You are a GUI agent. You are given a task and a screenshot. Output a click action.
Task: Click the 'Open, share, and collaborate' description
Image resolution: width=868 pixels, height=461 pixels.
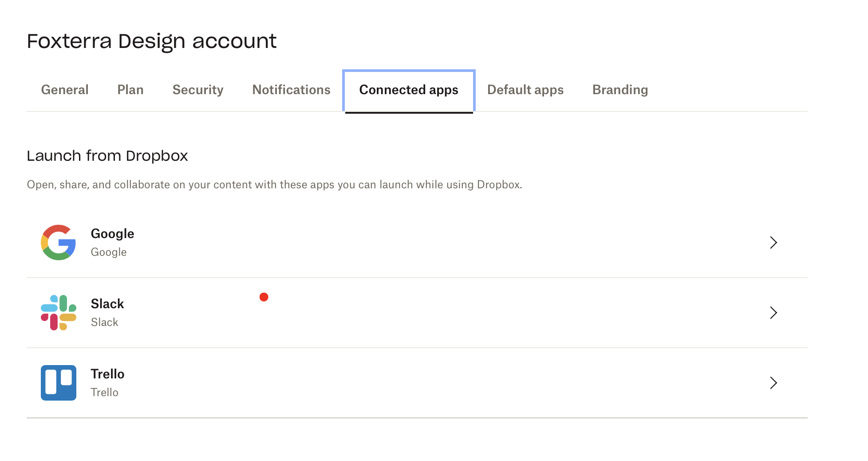[x=275, y=185]
